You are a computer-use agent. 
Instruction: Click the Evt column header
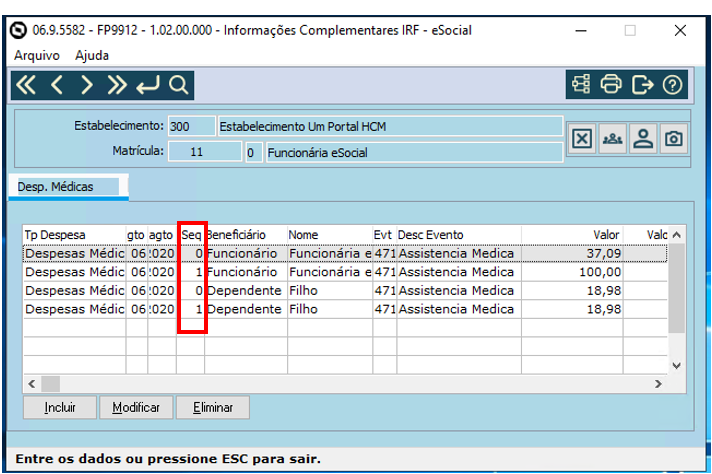coord(385,235)
